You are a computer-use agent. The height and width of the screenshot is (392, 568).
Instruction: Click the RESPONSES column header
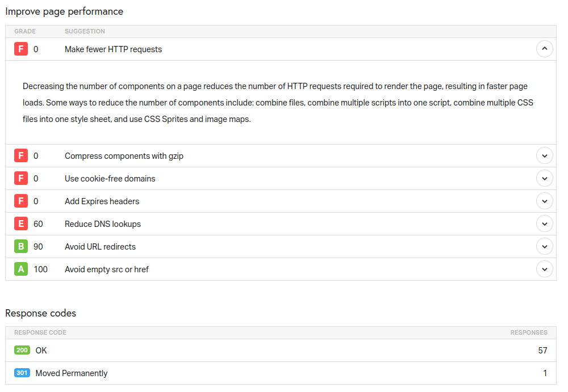point(529,332)
